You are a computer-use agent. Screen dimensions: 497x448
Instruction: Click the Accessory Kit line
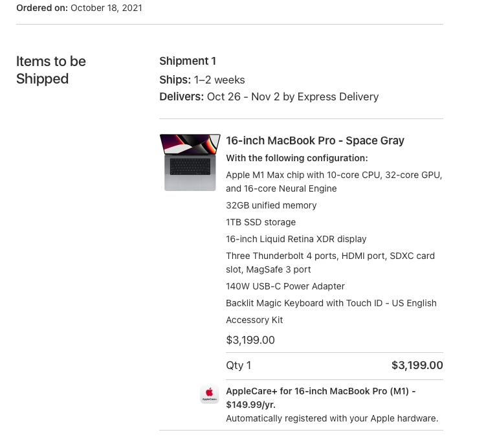(x=254, y=320)
